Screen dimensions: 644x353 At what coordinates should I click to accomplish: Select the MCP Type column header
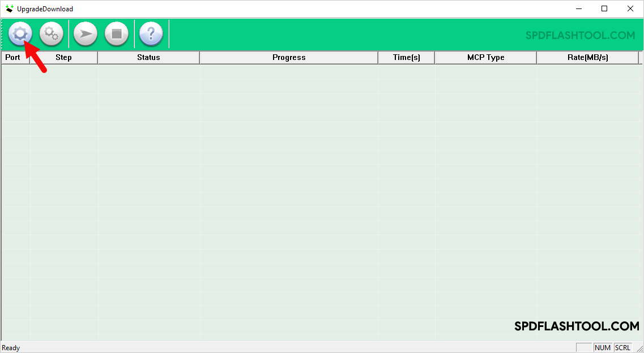(485, 57)
